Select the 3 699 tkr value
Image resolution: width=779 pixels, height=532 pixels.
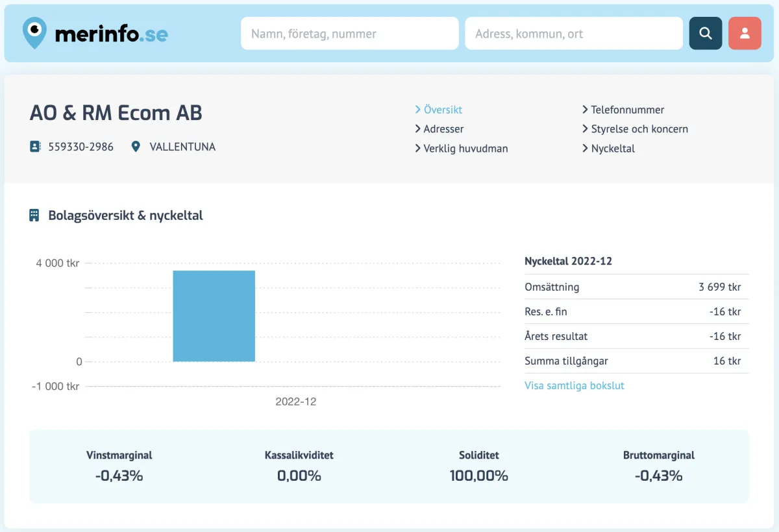[x=720, y=287]
